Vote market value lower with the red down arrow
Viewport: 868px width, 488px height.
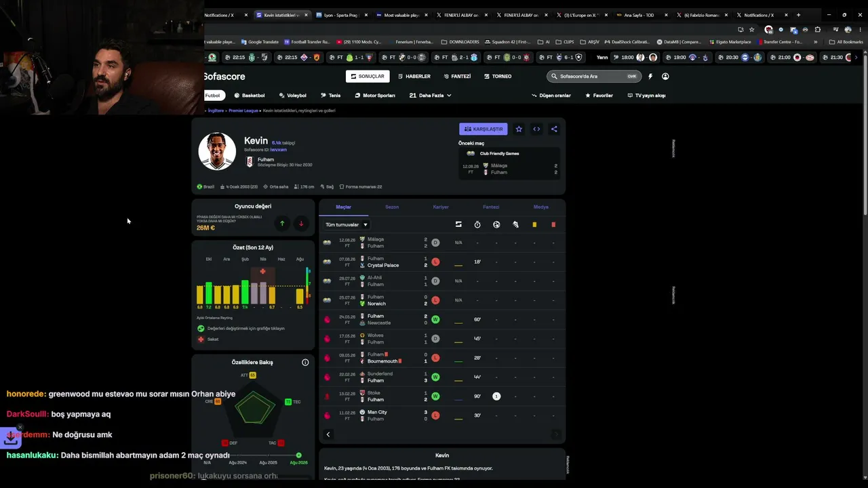tap(301, 224)
